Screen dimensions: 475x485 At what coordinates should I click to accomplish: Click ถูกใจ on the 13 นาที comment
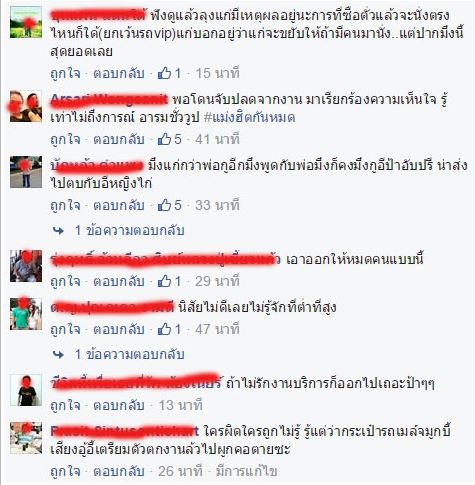[65, 405]
